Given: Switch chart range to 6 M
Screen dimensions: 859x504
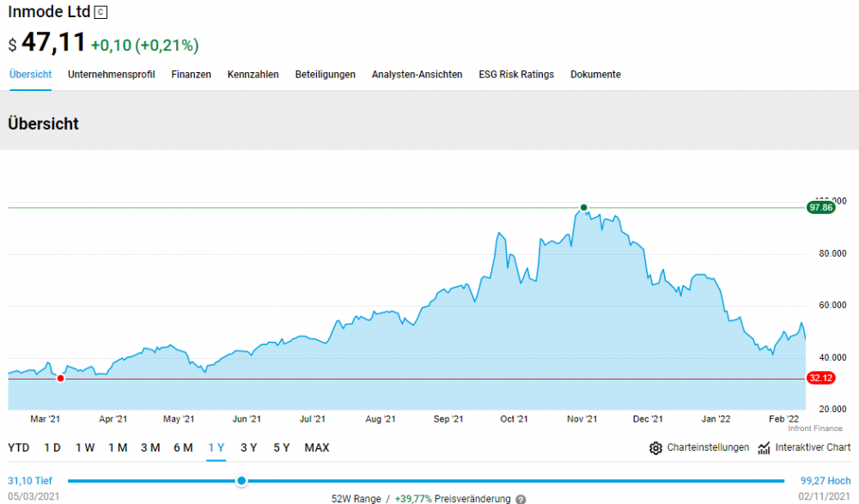Looking at the screenshot, I should [x=183, y=447].
